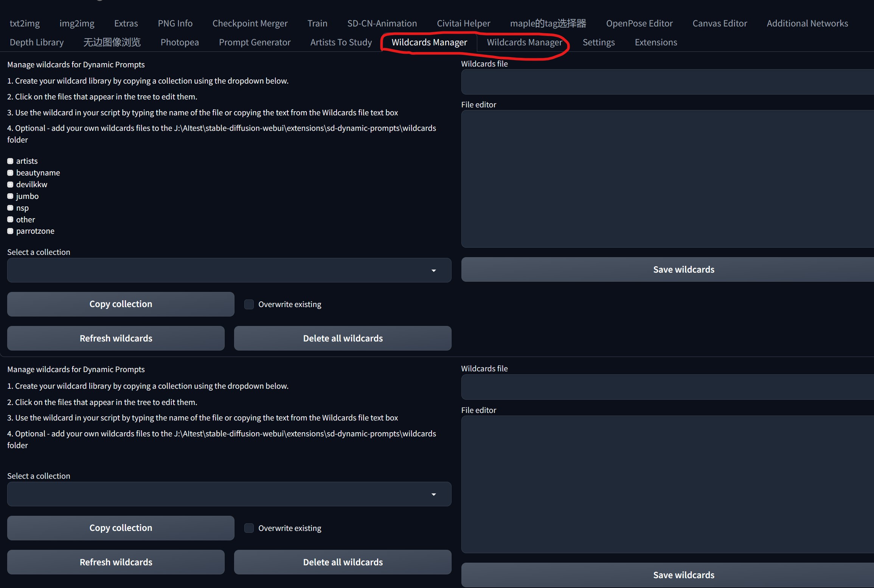Switch to the Photopea tab
This screenshot has width=874, height=588.
coord(179,42)
